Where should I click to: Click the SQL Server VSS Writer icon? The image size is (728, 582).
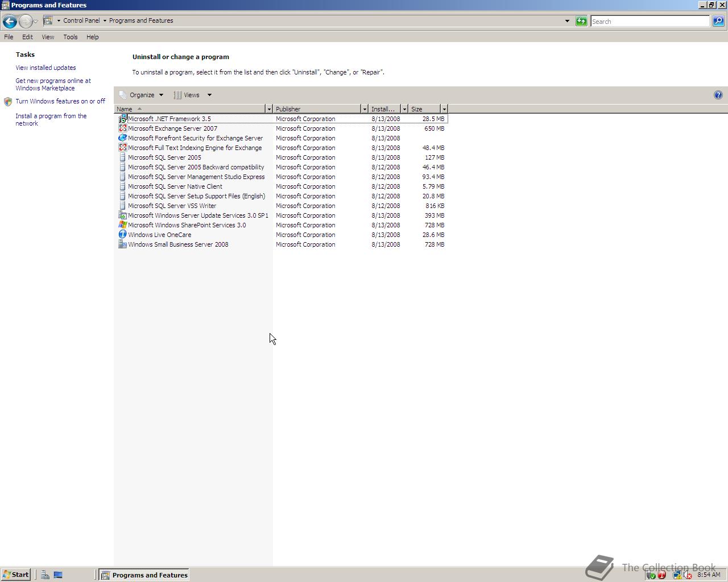(122, 206)
